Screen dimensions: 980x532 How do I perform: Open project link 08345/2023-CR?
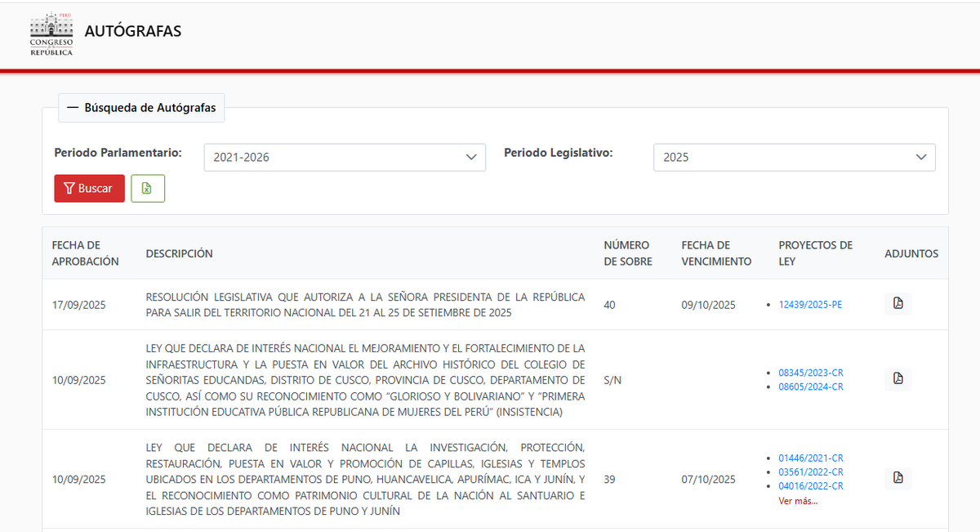pyautogui.click(x=811, y=373)
